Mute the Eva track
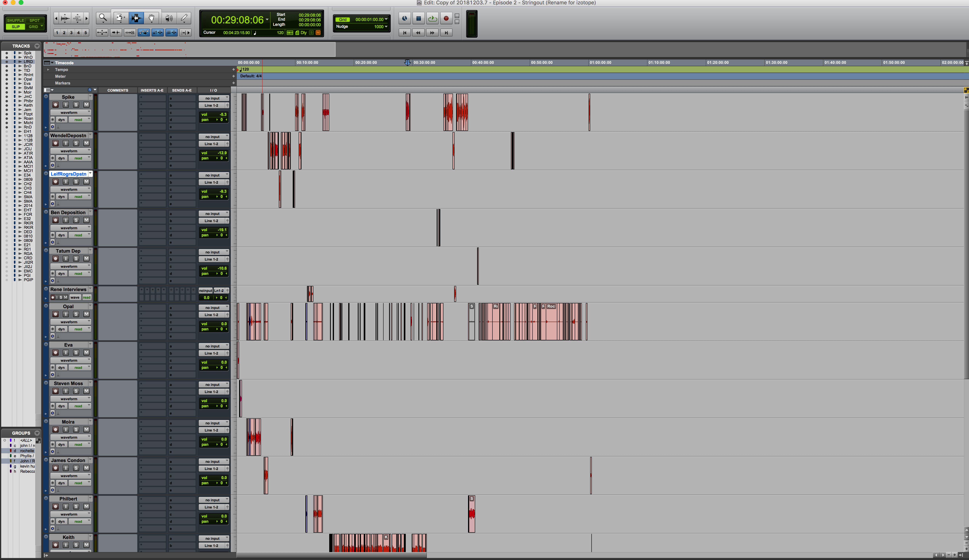The width and height of the screenshot is (969, 560). 86,352
